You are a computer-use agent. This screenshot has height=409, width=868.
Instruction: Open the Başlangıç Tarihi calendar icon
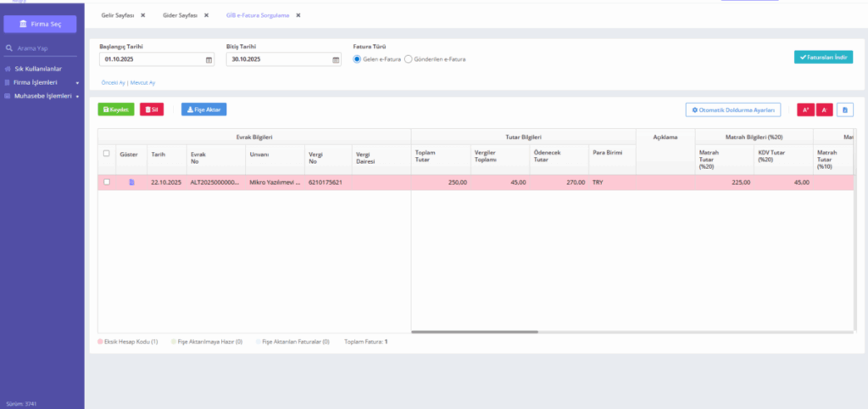click(x=209, y=60)
